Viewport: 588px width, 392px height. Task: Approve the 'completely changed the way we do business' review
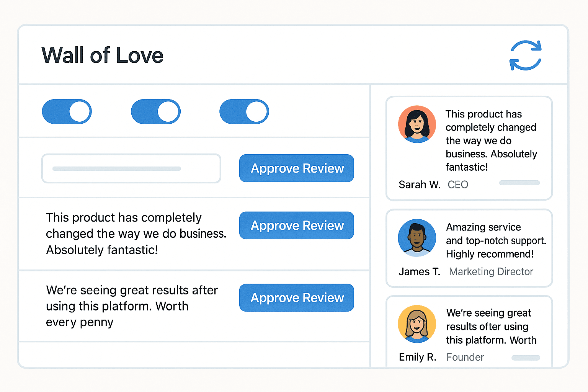point(296,225)
